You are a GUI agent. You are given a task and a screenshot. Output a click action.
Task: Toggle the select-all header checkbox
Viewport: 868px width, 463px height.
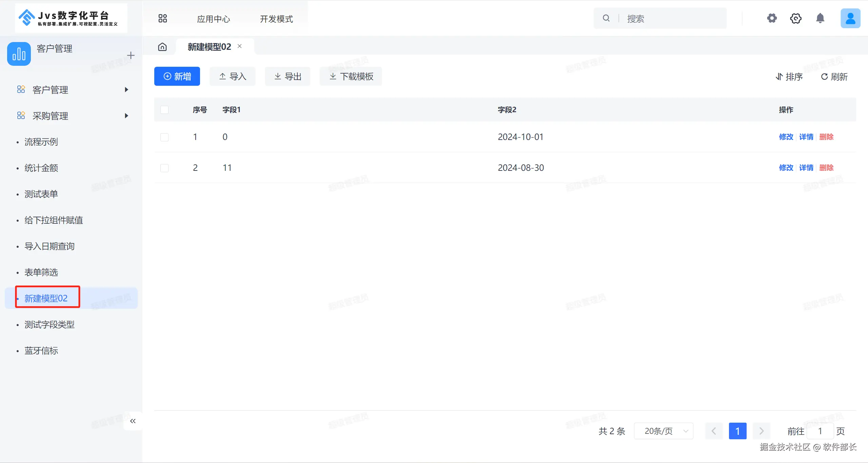(164, 110)
